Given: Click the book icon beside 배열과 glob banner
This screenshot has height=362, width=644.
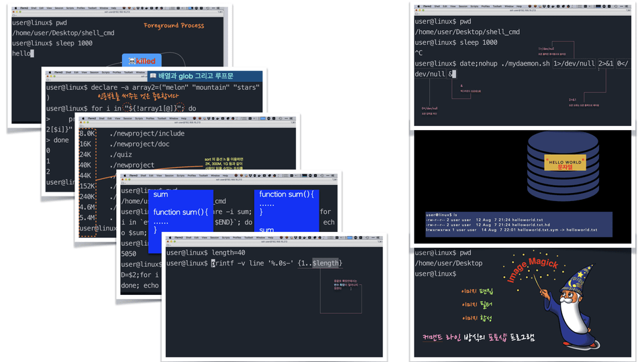Looking at the screenshot, I should (x=153, y=76).
